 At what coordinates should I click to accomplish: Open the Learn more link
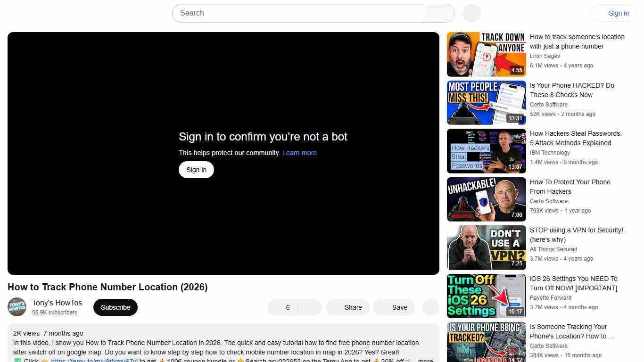299,152
